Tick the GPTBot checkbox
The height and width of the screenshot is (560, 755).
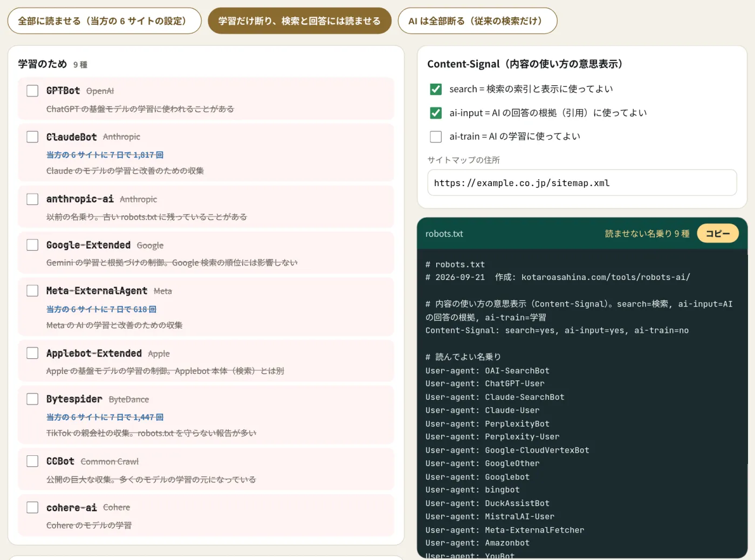coord(32,91)
